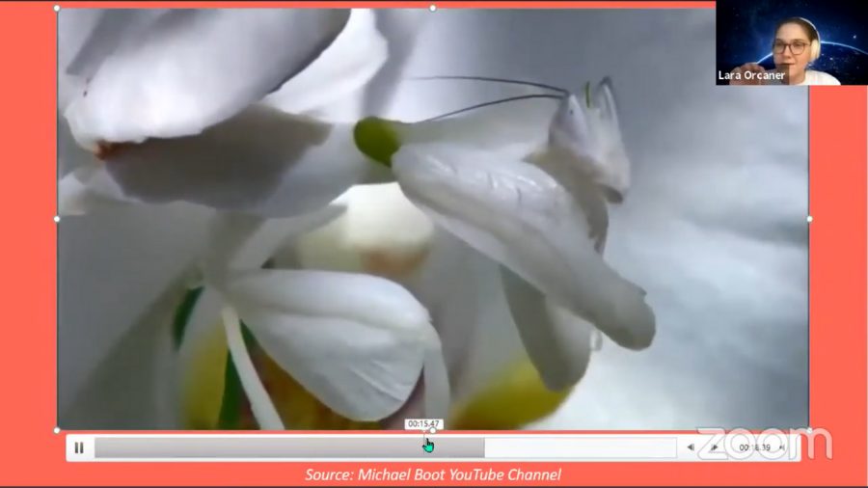Click the elapsed time 00:18.39 display
This screenshot has width=868, height=488.
[754, 447]
